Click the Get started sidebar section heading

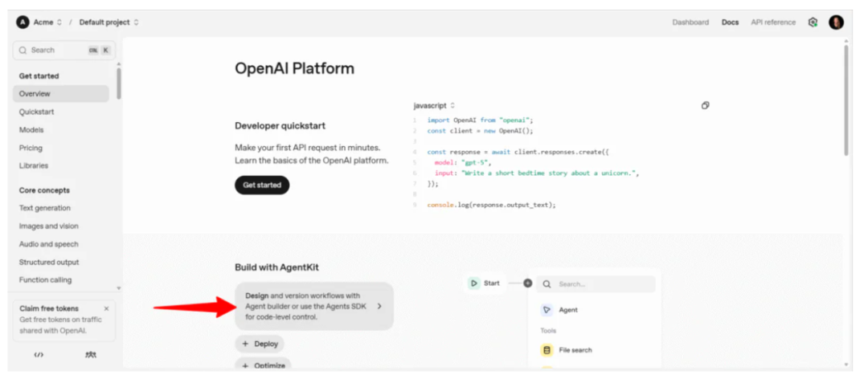[39, 75]
